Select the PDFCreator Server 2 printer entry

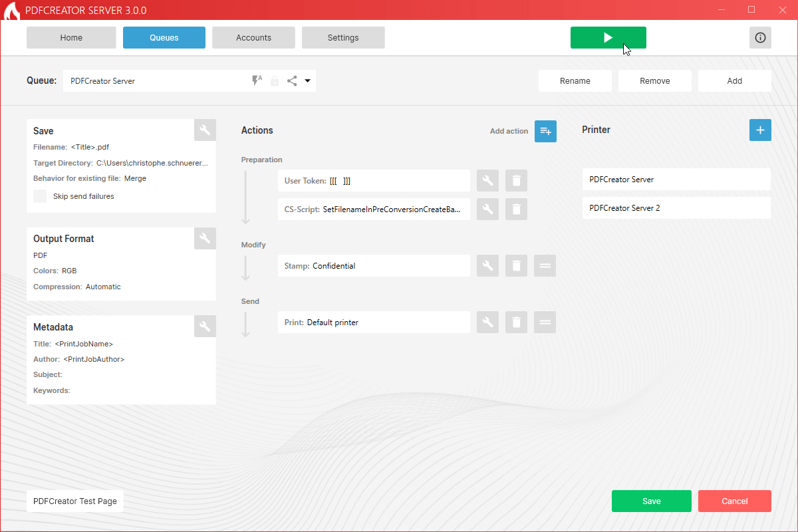click(676, 208)
